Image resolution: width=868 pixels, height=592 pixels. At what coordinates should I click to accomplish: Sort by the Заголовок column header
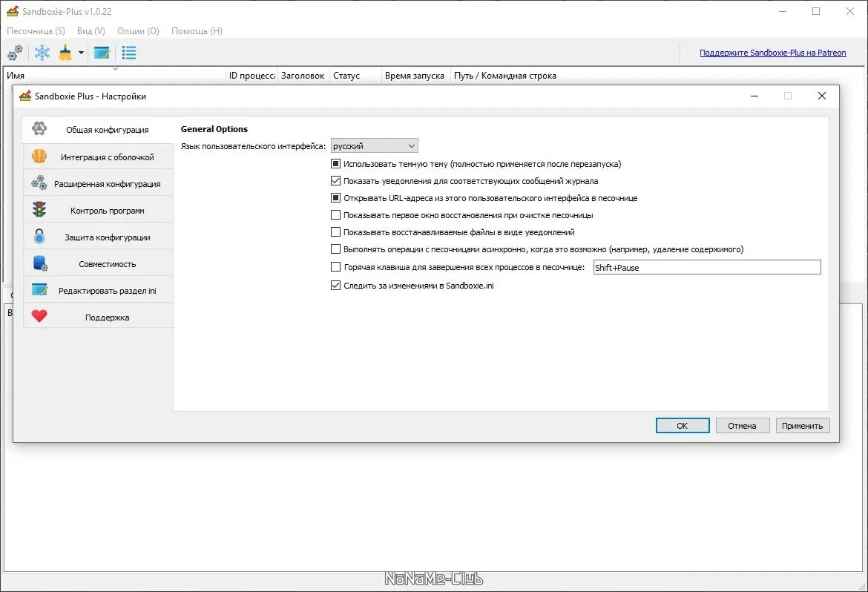(303, 76)
